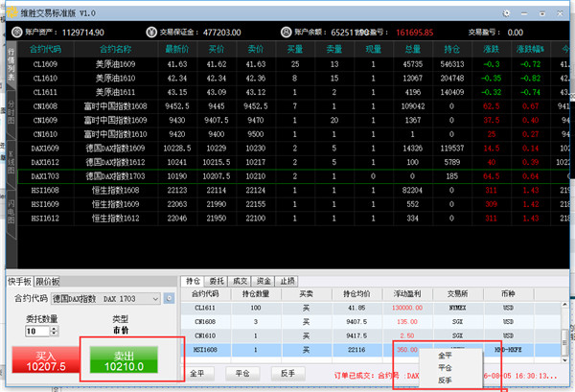575x392 pixels.
Task: Click the 1129714.90 account asset value
Action: point(82,33)
